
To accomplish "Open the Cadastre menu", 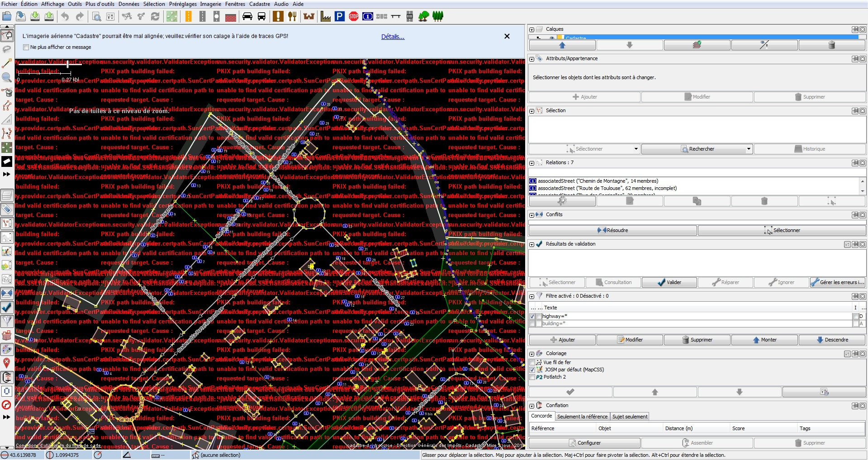I will tap(259, 4).
